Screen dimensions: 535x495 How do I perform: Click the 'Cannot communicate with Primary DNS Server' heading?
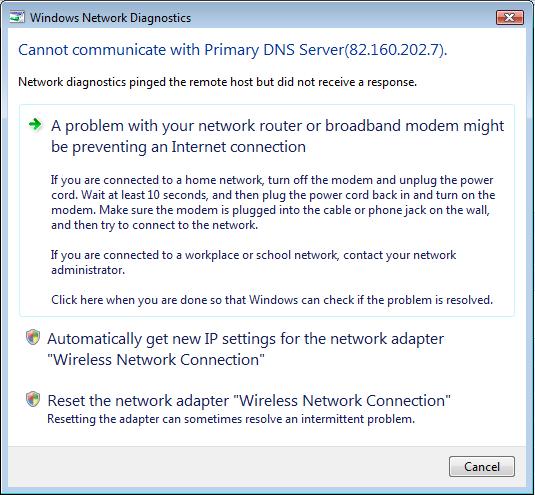(x=232, y=50)
